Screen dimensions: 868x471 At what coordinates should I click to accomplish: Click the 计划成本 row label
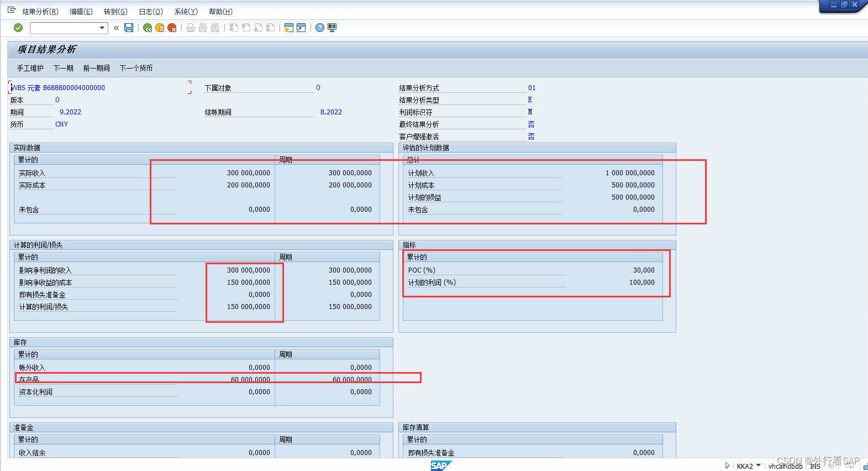click(421, 185)
